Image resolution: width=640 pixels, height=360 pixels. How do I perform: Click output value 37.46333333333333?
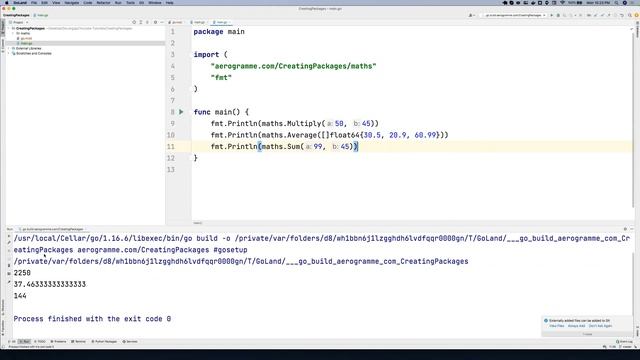(50, 284)
